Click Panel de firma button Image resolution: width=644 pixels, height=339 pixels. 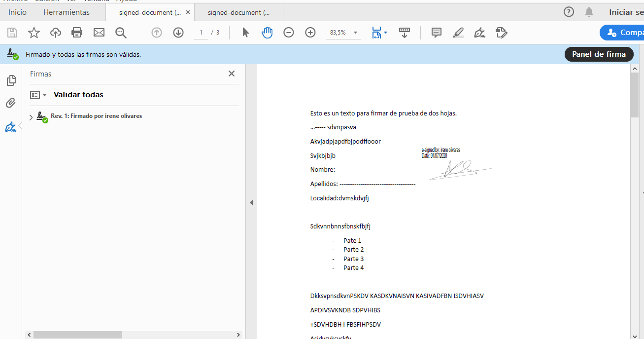pos(599,54)
